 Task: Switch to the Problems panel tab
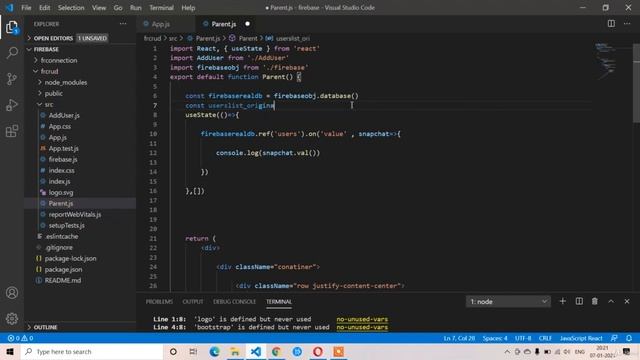(159, 302)
